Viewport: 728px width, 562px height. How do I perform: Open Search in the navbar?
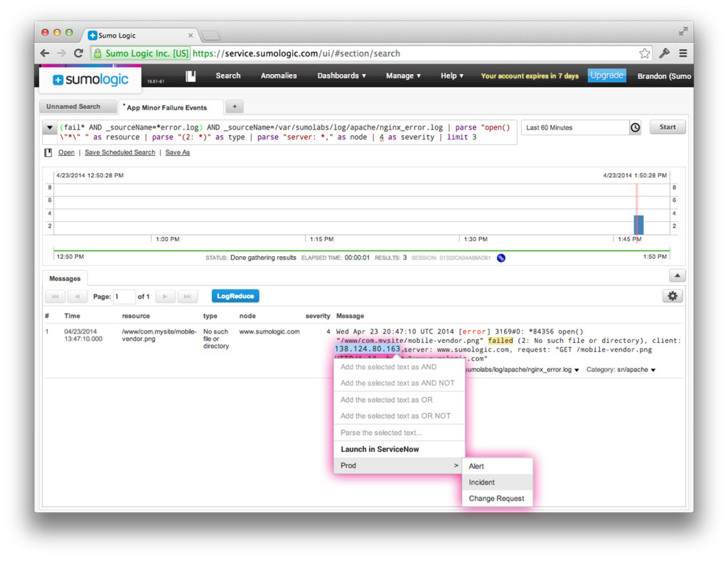228,75
